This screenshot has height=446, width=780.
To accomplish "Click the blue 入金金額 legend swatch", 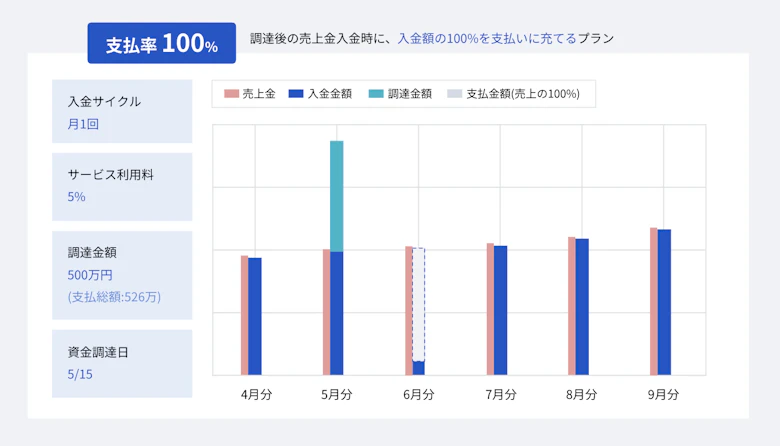I will [x=295, y=94].
